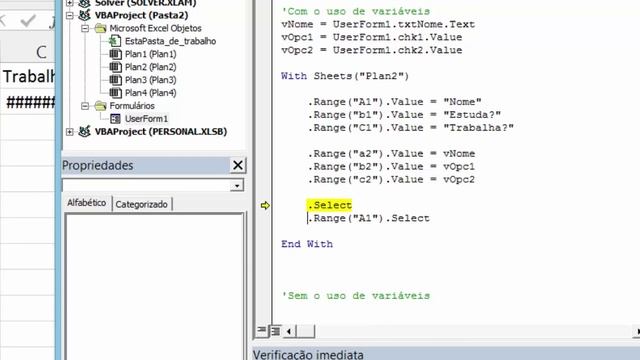Viewport: 640px width, 360px height.
Task: Click the .Range("b2").Value = vOpc1 line
Action: [391, 167]
